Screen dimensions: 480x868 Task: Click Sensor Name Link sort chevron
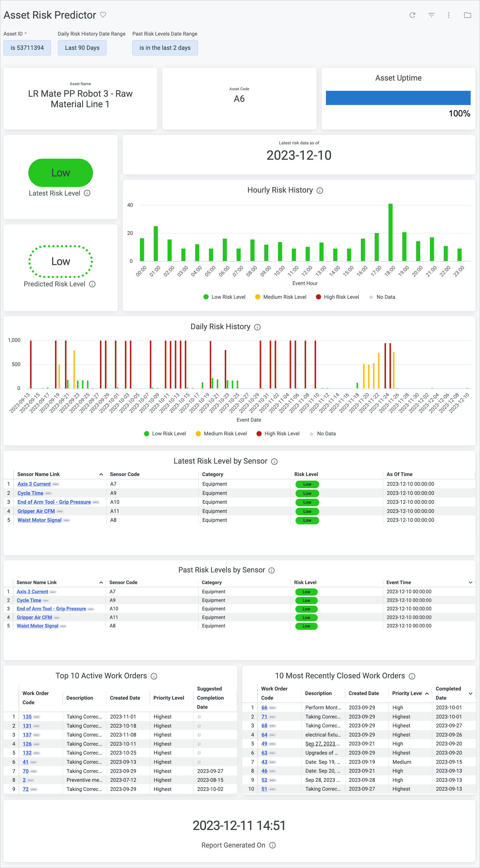[x=101, y=474]
